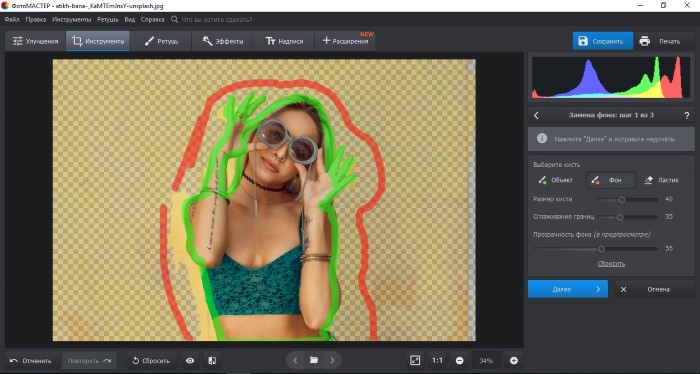
Task: Click the bottom Сбросить reset button
Action: coord(151,361)
